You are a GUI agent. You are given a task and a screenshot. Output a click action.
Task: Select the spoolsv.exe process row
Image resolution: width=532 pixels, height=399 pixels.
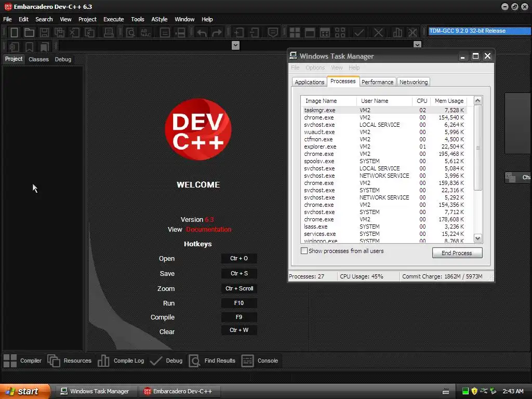(384, 161)
